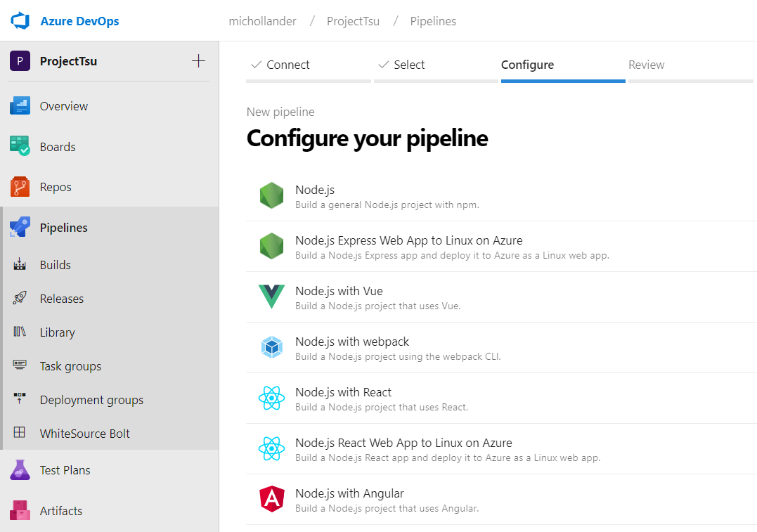The width and height of the screenshot is (757, 532).
Task: Click the Angular shield icon
Action: pos(271,499)
